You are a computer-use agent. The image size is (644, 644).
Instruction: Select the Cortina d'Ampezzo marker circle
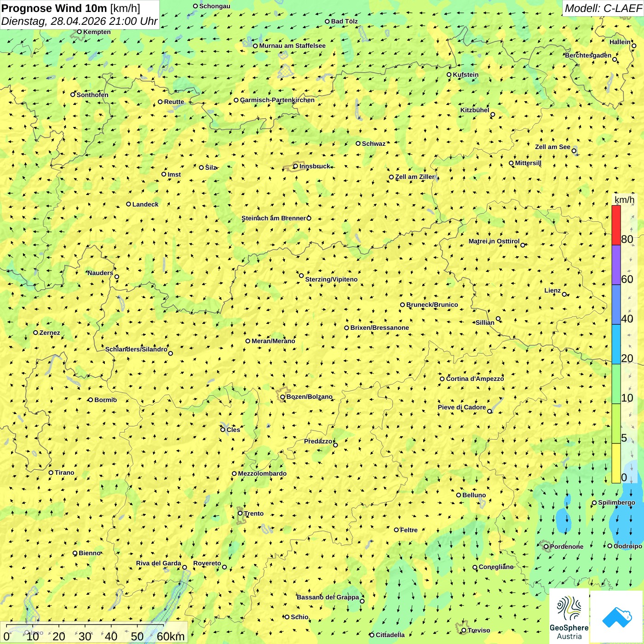click(443, 379)
